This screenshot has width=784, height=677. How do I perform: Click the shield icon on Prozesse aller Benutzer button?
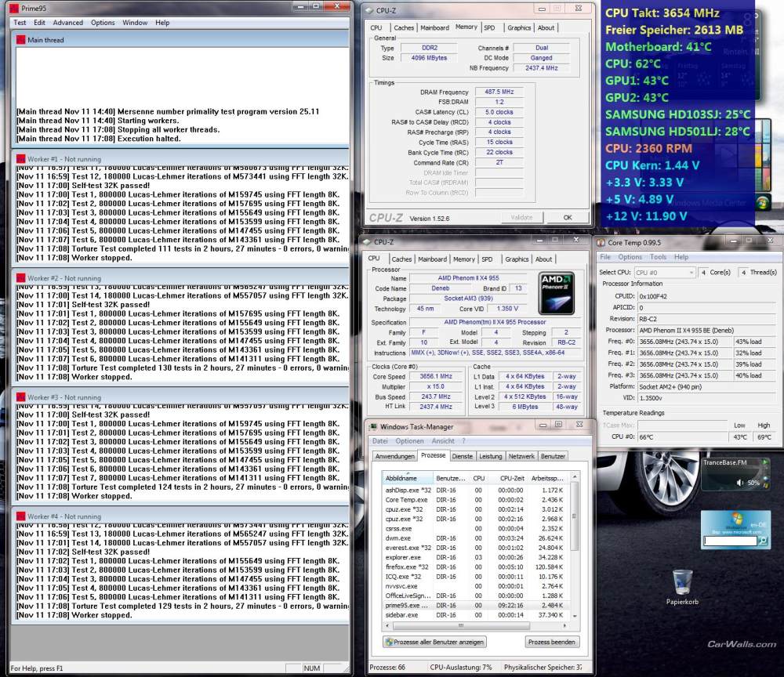point(389,642)
